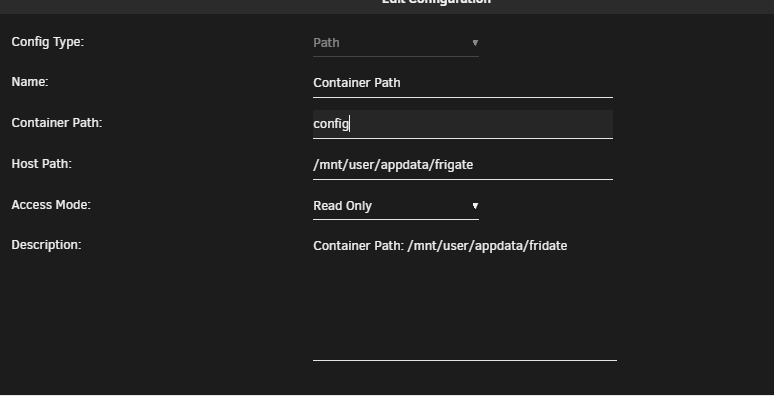The image size is (774, 396).
Task: Click the greyed-out "Path" config type value
Action: (326, 43)
